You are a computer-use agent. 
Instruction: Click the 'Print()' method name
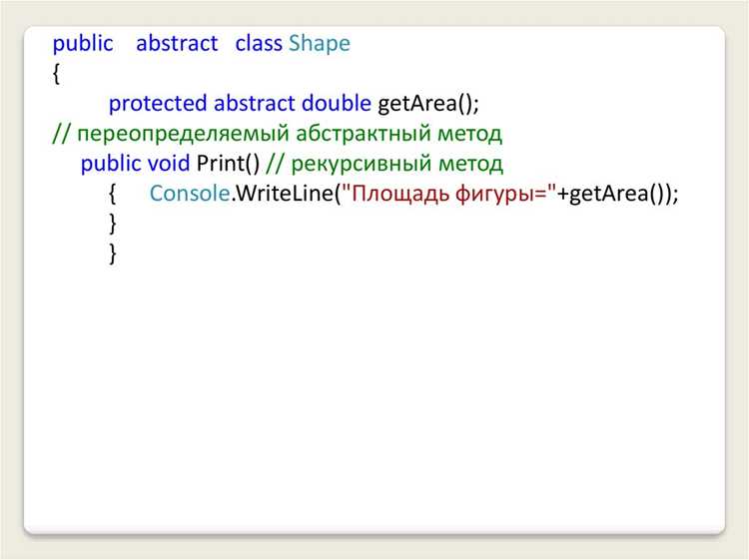click(228, 164)
